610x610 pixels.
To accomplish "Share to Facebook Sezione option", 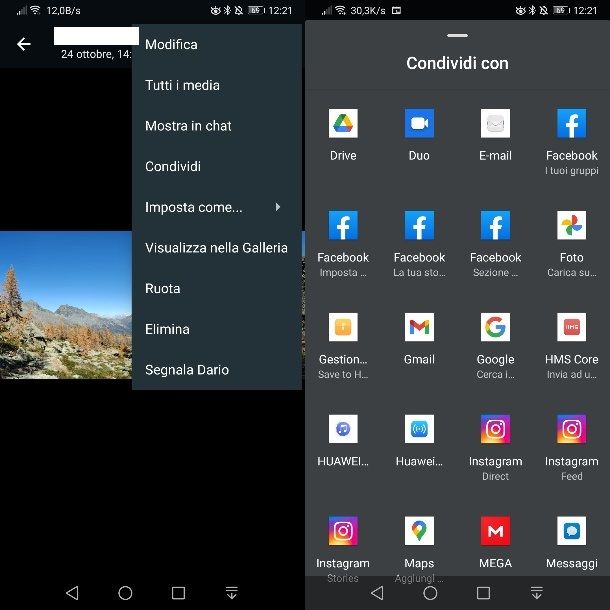I will pyautogui.click(x=495, y=225).
